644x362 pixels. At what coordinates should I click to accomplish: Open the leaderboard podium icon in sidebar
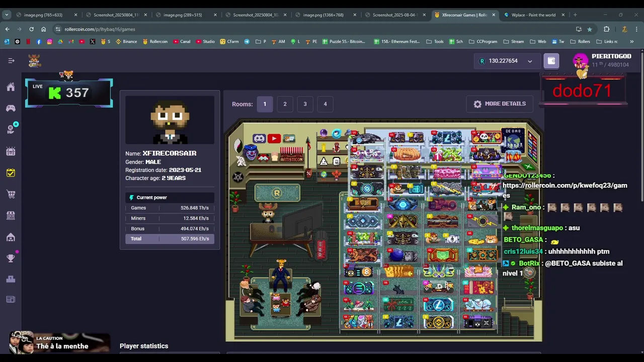coord(11,279)
